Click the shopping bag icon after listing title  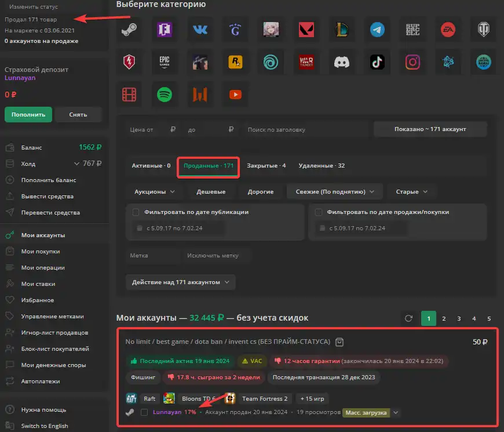(339, 342)
